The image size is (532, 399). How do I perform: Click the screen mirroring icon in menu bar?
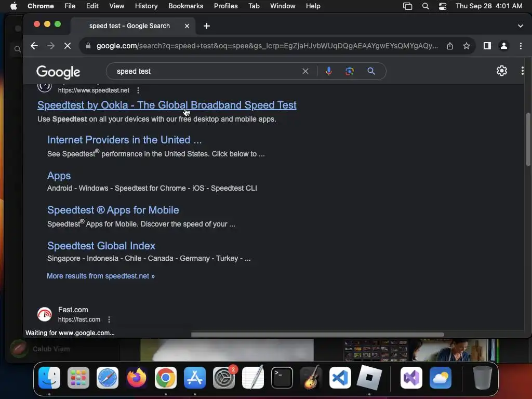407,6
